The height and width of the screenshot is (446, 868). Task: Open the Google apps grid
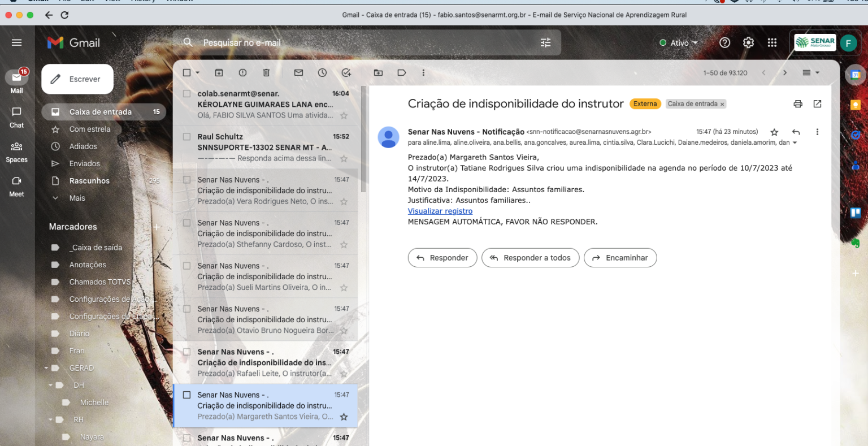tap(772, 43)
